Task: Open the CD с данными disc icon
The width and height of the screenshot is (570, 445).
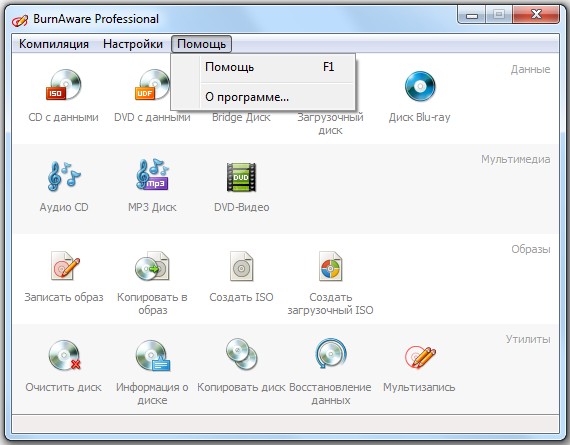Action: click(64, 85)
